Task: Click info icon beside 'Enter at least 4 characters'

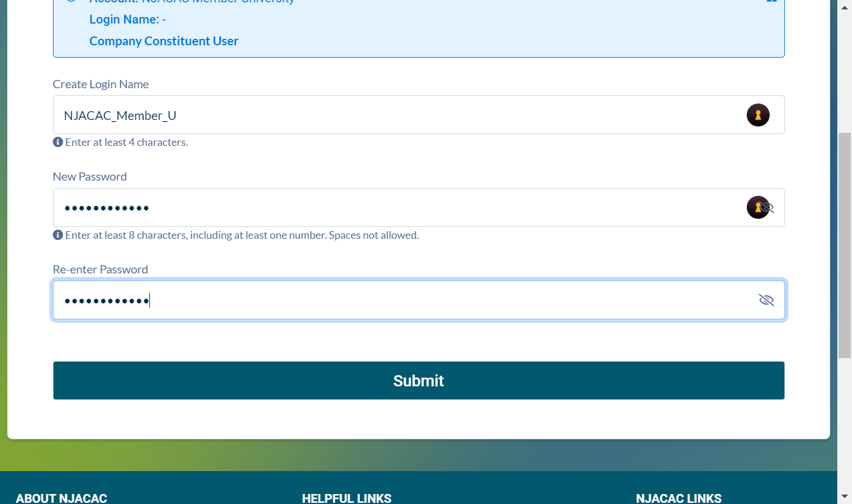Action: pos(58,142)
